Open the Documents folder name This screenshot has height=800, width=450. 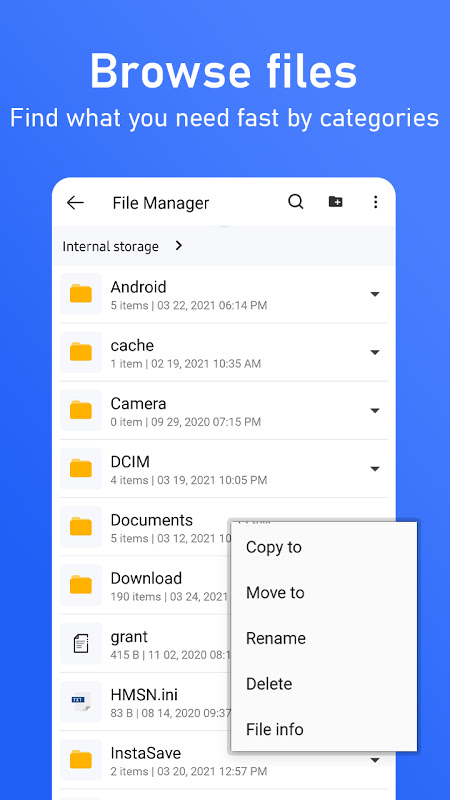pyautogui.click(x=152, y=520)
